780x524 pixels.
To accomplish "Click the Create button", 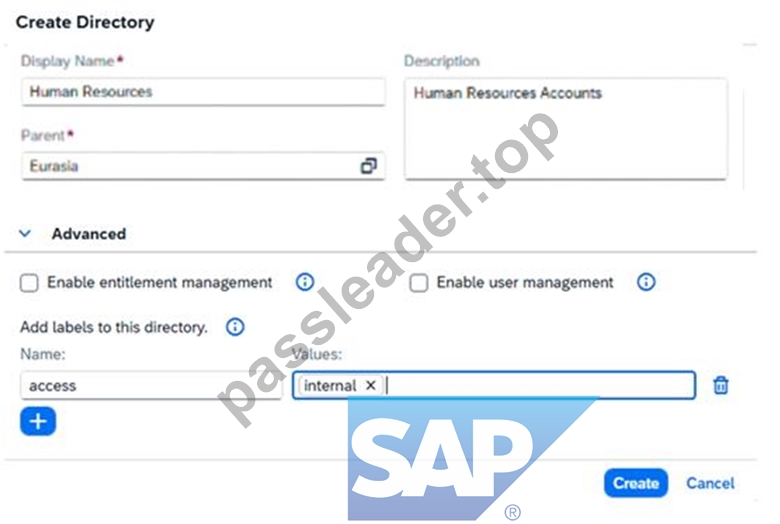I will [x=636, y=483].
